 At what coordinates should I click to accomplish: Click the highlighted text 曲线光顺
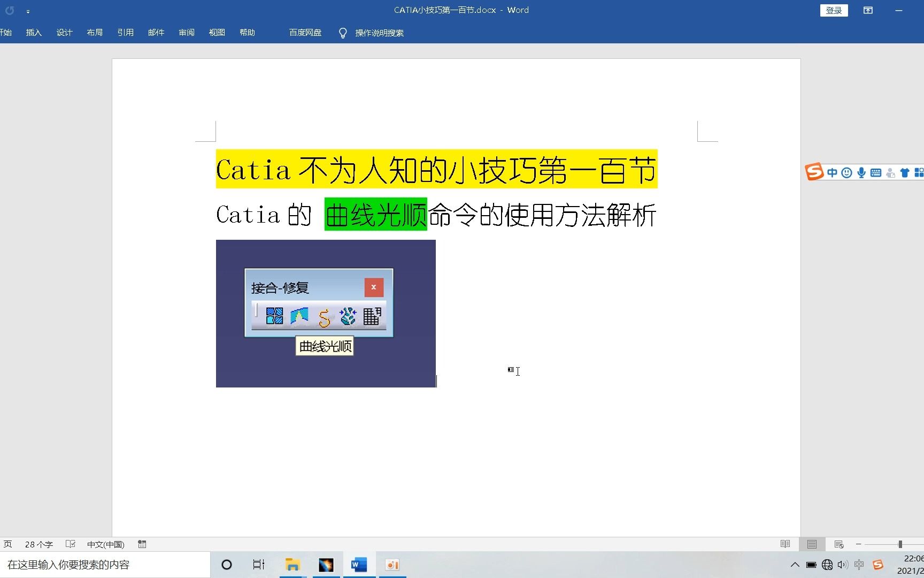click(375, 215)
